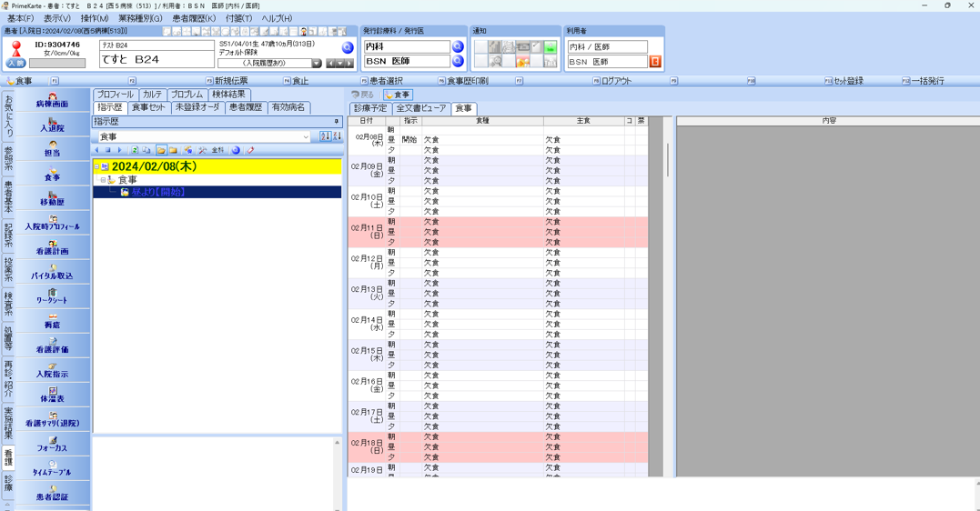Switch to the 診療予定 tab

pyautogui.click(x=370, y=108)
